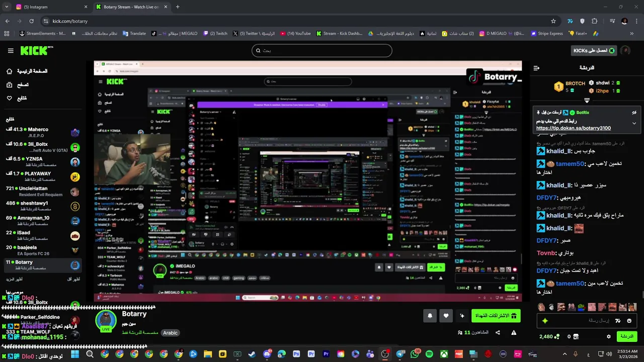Click the Botarry video player
The height and width of the screenshot is (362, 644).
308,181
